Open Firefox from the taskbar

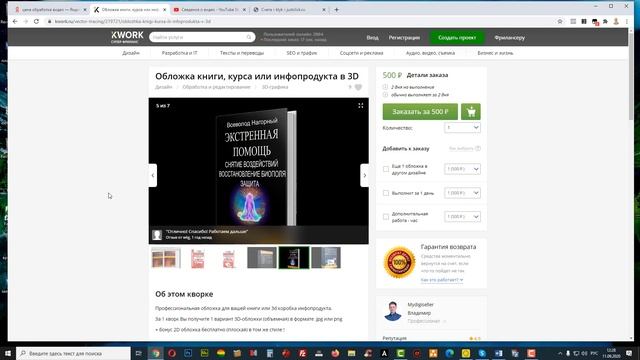pos(335,353)
